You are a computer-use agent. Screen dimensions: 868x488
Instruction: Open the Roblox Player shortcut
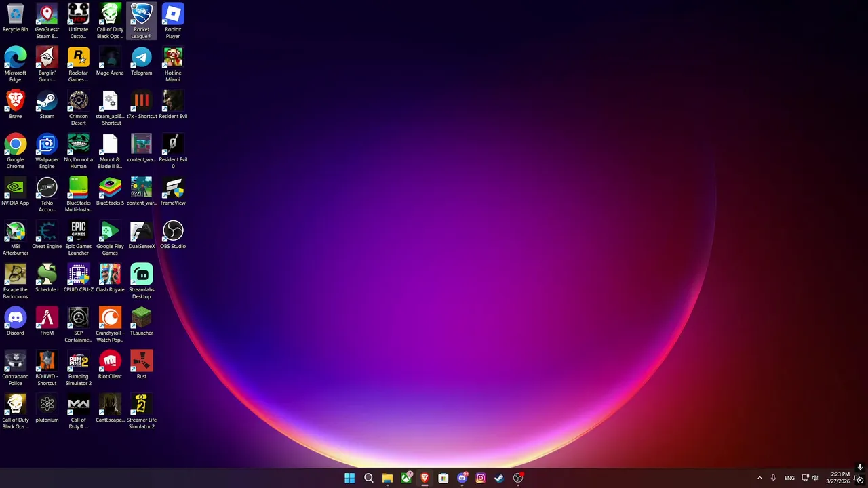(173, 20)
